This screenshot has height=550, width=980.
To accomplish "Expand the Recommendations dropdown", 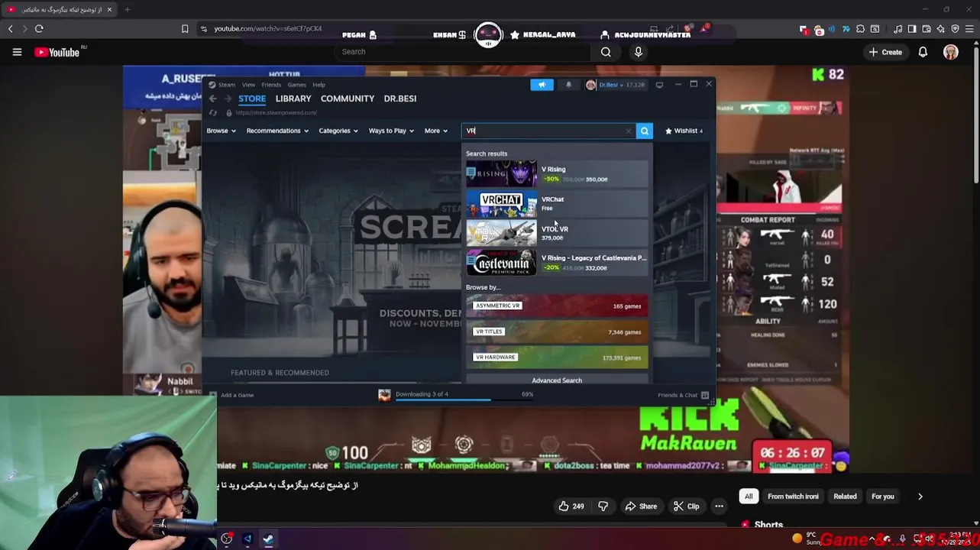I will point(277,131).
